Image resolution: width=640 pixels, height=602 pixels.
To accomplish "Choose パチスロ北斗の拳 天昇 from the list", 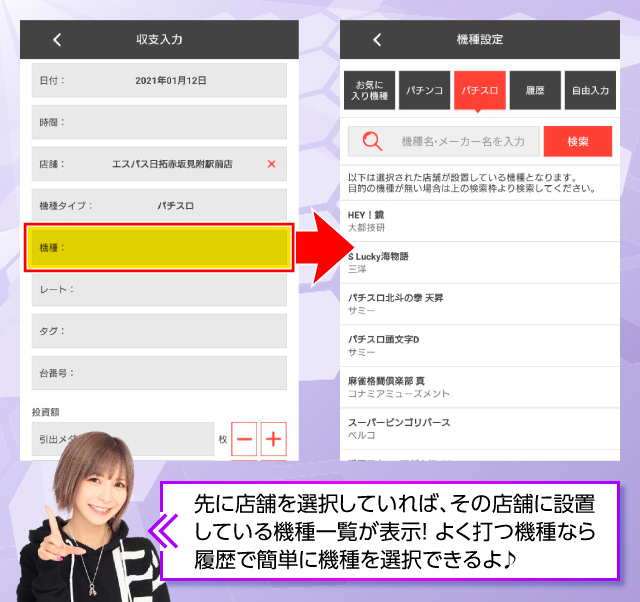I will 478,305.
